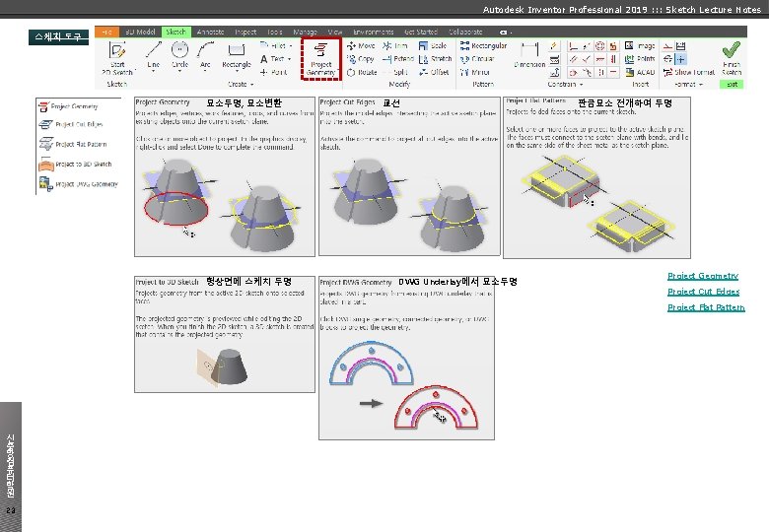The image size is (769, 532).
Task: Open the Project Cut Edges hyperlink
Action: (x=703, y=292)
